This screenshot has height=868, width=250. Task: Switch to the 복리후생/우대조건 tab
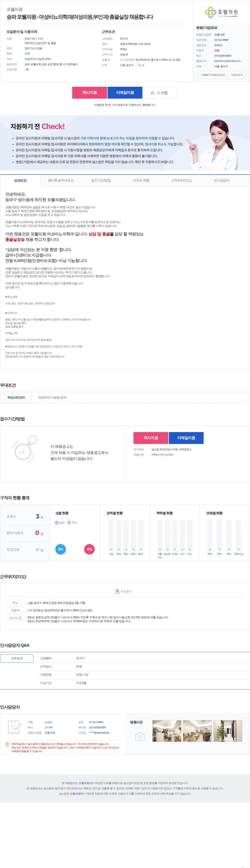click(x=61, y=181)
